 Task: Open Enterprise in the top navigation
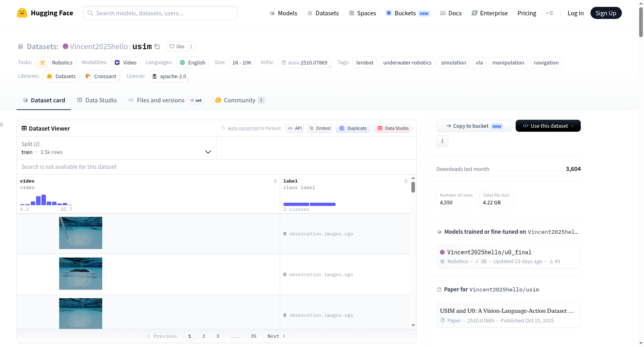(x=490, y=13)
